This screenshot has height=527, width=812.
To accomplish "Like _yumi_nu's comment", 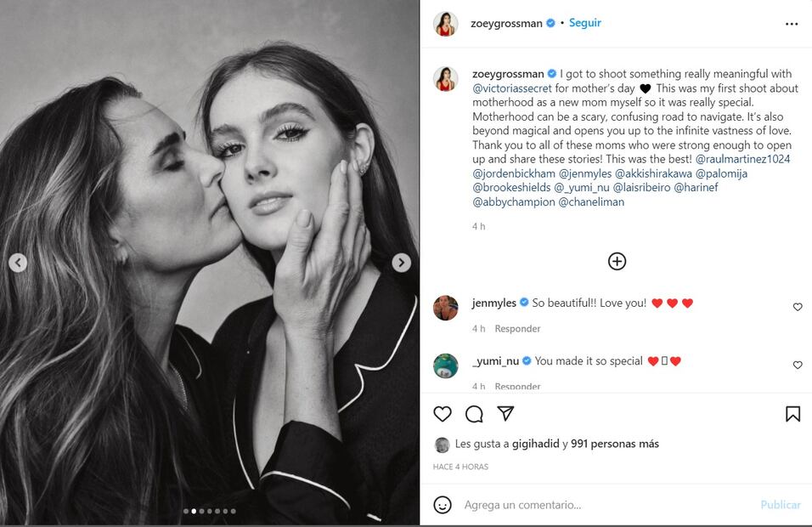I will click(798, 365).
